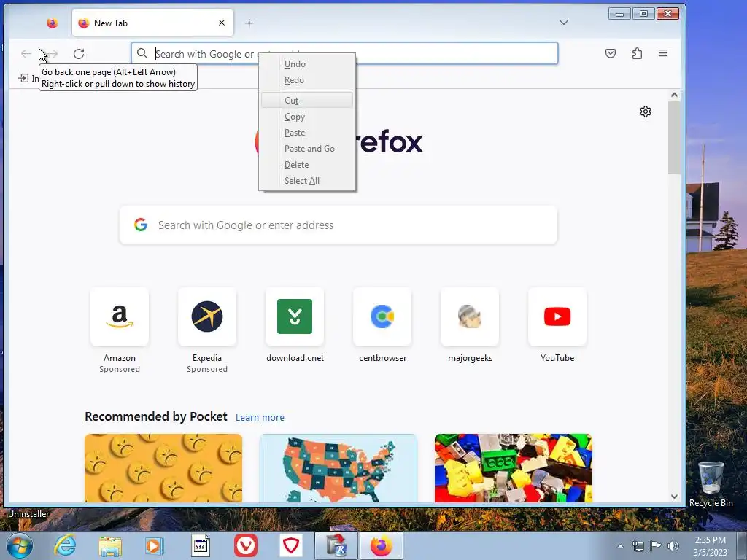Launch Internet Explorer from taskbar
Viewport: 747px width, 560px height.
coord(65,545)
